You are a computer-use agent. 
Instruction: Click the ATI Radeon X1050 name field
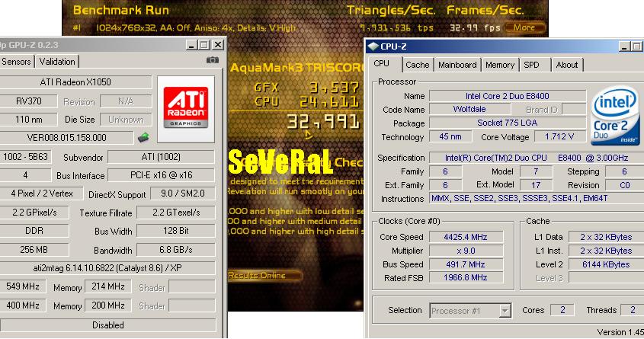point(75,82)
